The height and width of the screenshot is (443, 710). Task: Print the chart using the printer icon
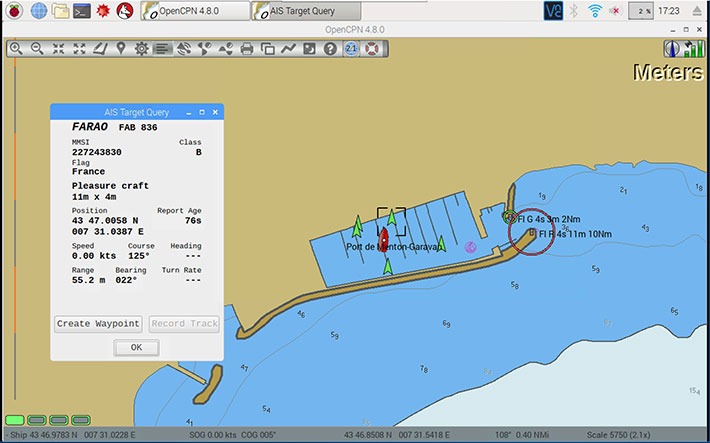[x=246, y=48]
